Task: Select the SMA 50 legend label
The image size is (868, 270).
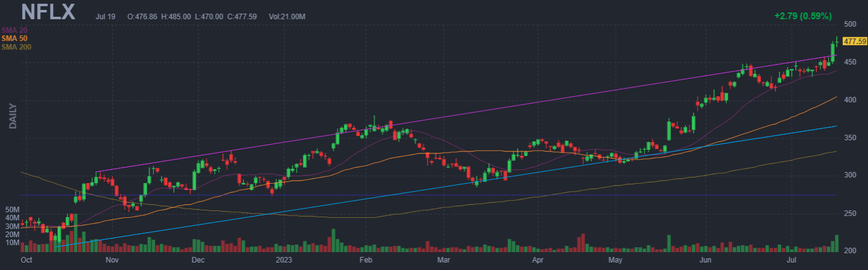Action: (15, 38)
